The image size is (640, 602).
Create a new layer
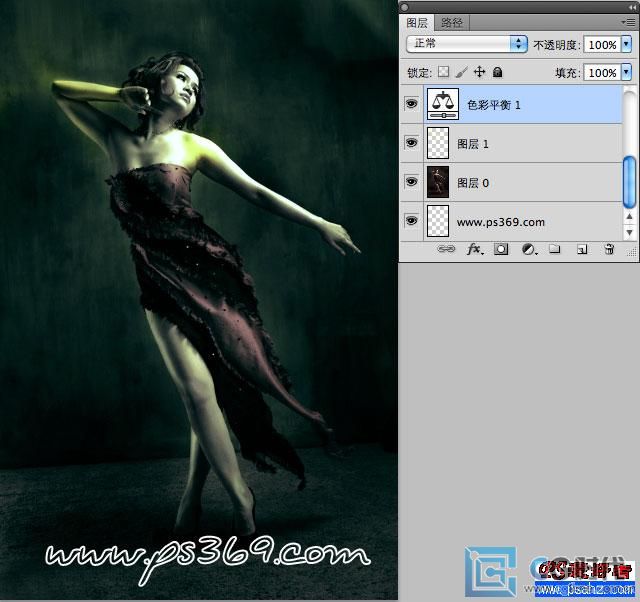pyautogui.click(x=582, y=249)
